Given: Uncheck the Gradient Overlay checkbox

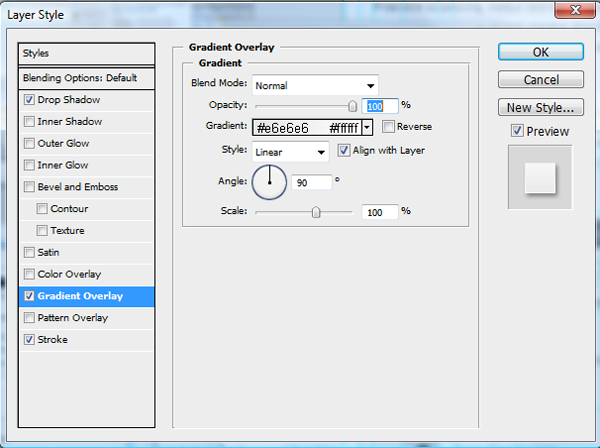Looking at the screenshot, I should point(29,296).
